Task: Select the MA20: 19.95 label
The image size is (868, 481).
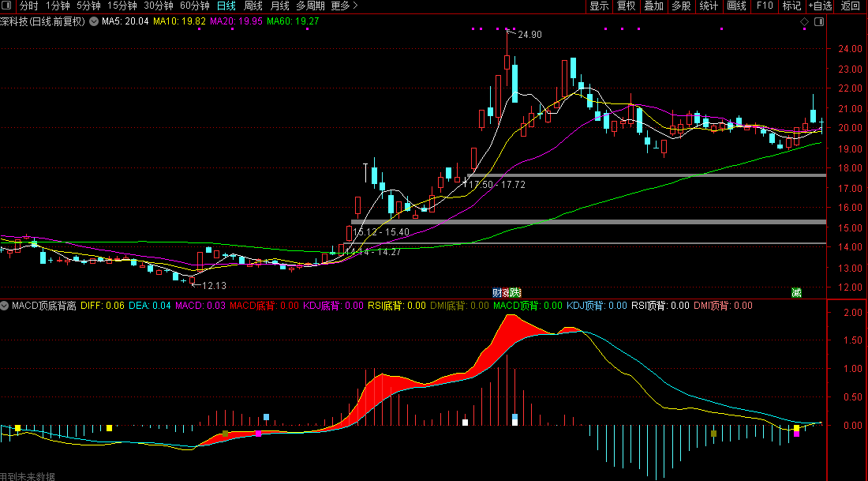Action: click(237, 21)
